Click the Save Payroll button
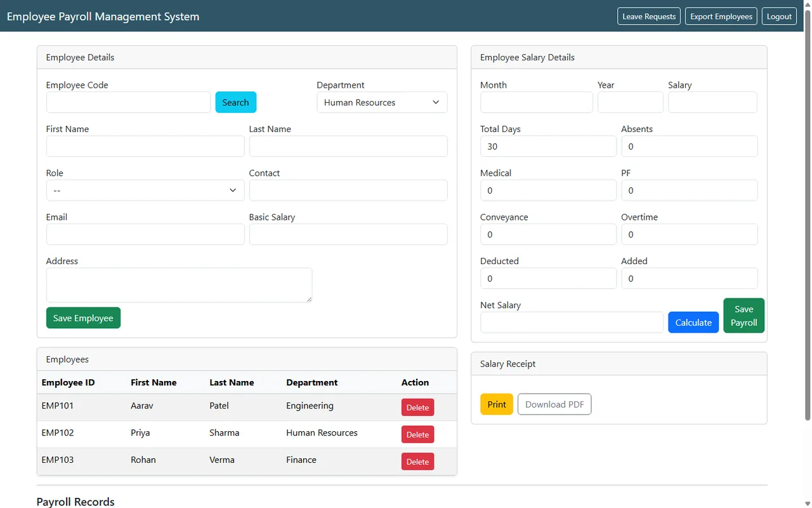Screen dimensions: 812x508 (x=744, y=316)
